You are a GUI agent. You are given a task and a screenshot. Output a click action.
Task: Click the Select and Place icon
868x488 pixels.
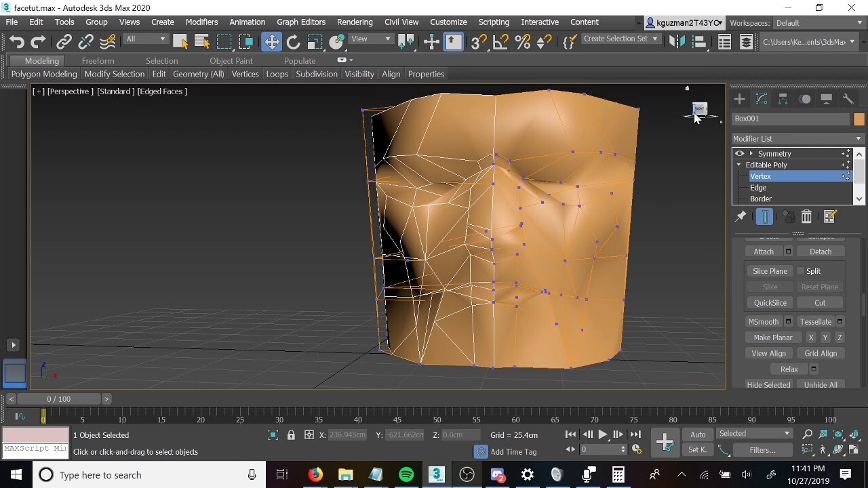coord(337,42)
